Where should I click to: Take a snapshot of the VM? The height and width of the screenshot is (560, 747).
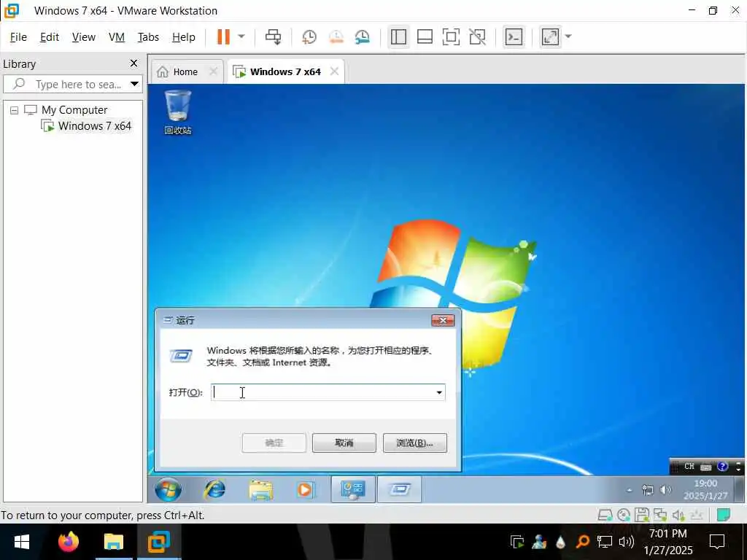tap(309, 36)
